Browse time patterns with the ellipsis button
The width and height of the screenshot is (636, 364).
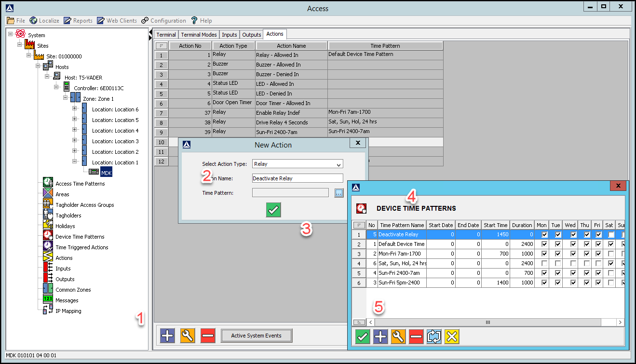point(339,193)
